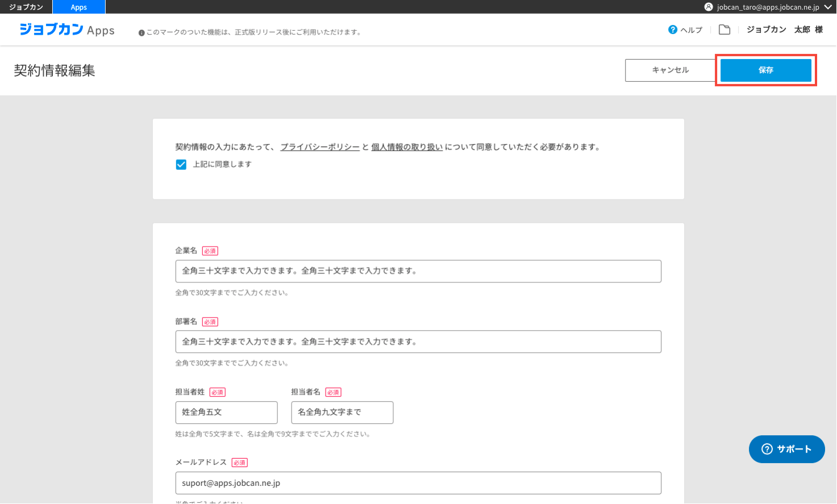Click the メールアドレス input field
The width and height of the screenshot is (837, 504).
point(418,483)
